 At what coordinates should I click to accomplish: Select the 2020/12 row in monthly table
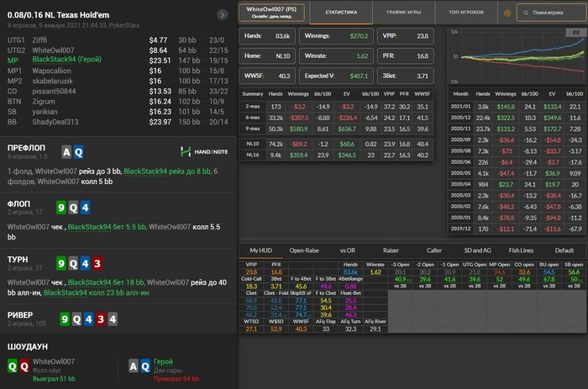coord(517,118)
